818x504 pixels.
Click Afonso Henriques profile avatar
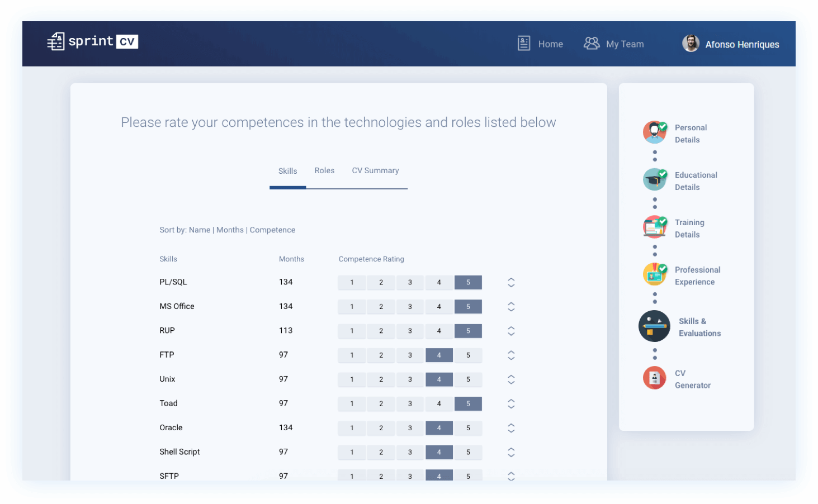(x=691, y=44)
